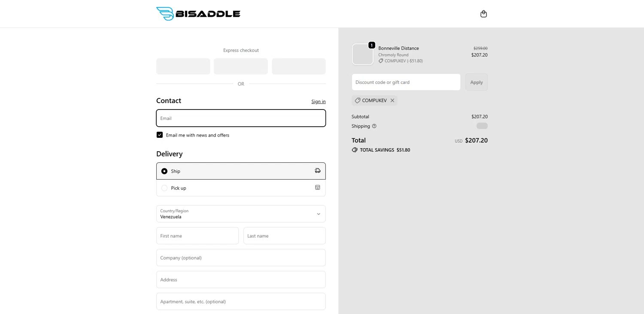Click the tag icon on COMPUKEV chip
The height and width of the screenshot is (314, 644).
[358, 101]
